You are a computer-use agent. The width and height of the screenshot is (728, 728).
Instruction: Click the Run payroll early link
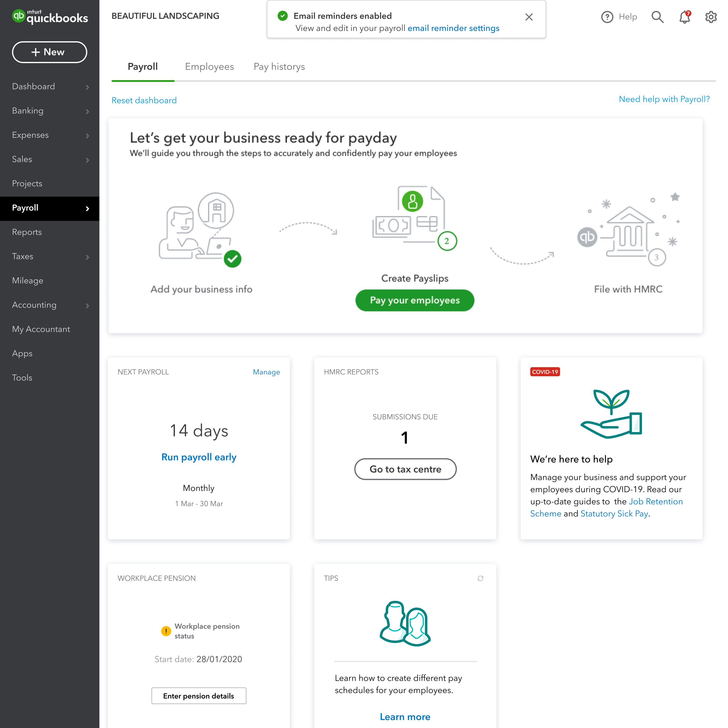(199, 457)
